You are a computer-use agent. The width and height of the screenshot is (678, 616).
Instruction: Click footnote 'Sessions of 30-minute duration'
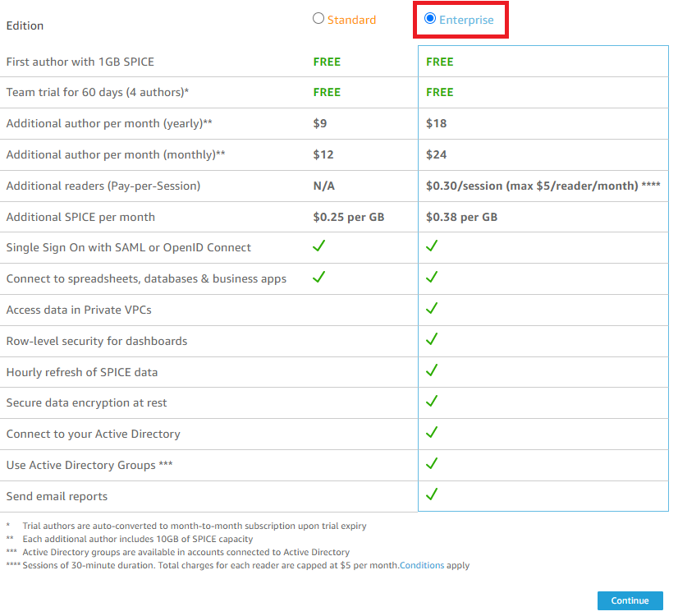[x=211, y=565]
